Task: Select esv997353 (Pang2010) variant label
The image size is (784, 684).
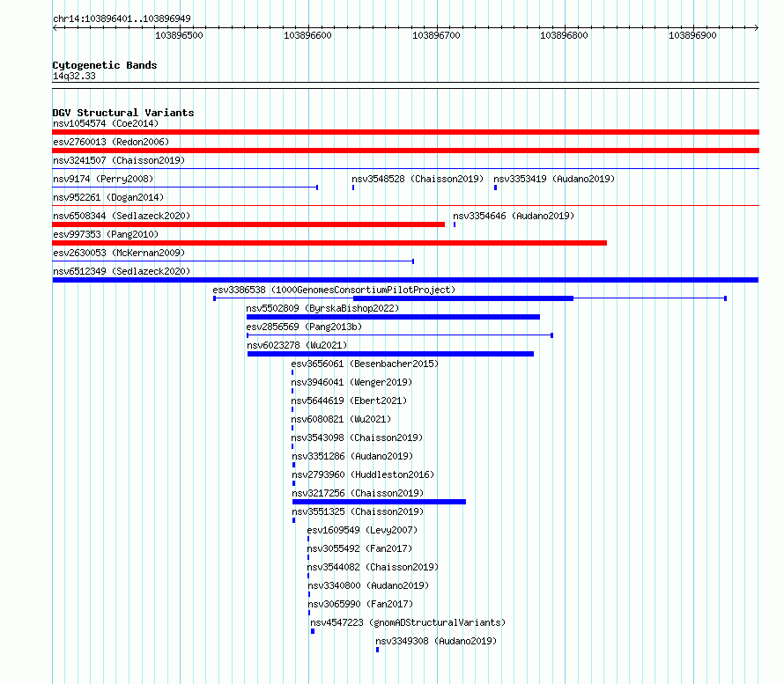Action: 106,234
